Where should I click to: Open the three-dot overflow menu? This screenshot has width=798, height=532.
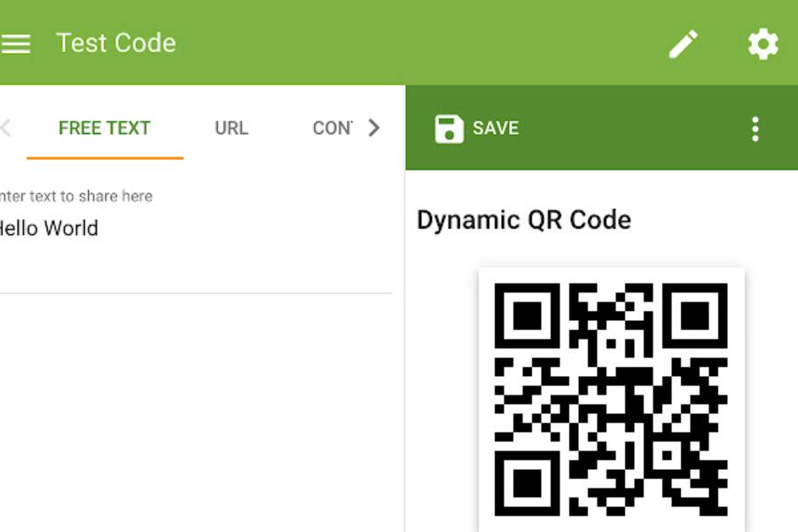755,129
